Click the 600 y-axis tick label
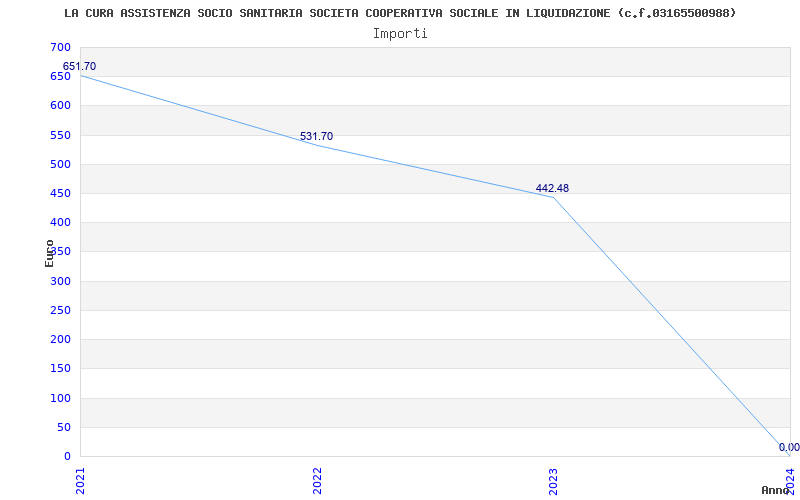 point(60,106)
